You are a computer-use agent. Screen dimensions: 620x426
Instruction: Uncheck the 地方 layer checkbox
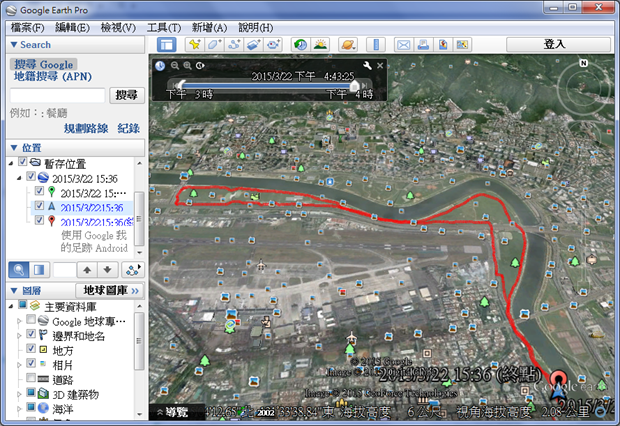click(x=31, y=348)
